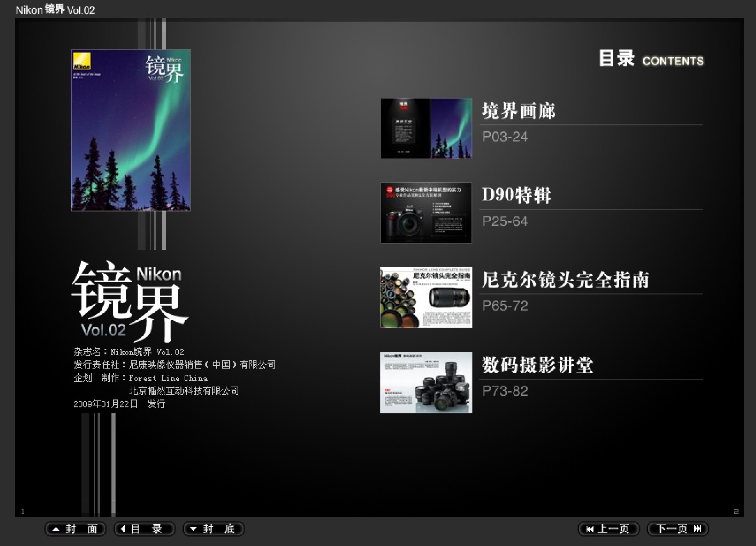Viewport: 756px width, 546px height.
Task: Go to previous page with 上一页 button
Action: [609, 529]
